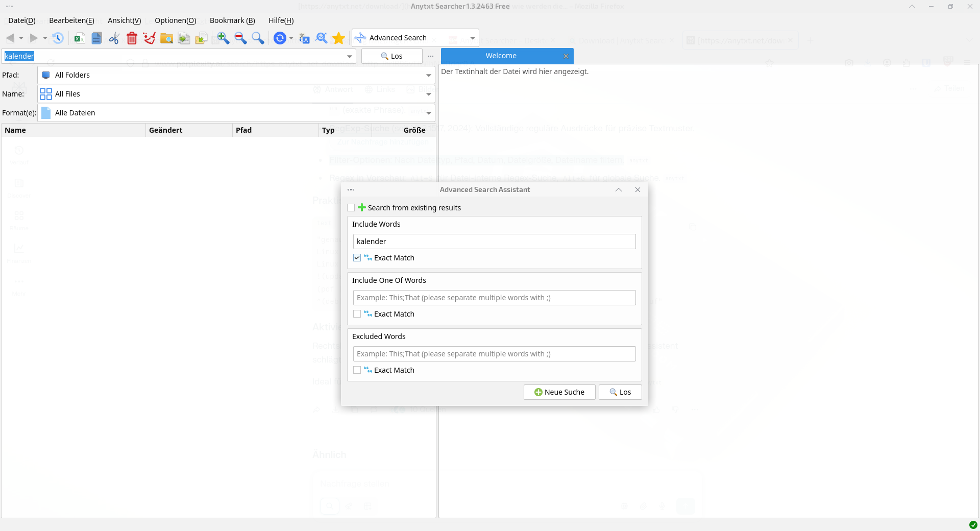980x531 pixels.
Task: Check Exact Match under Excluded Words
Action: [357, 370]
